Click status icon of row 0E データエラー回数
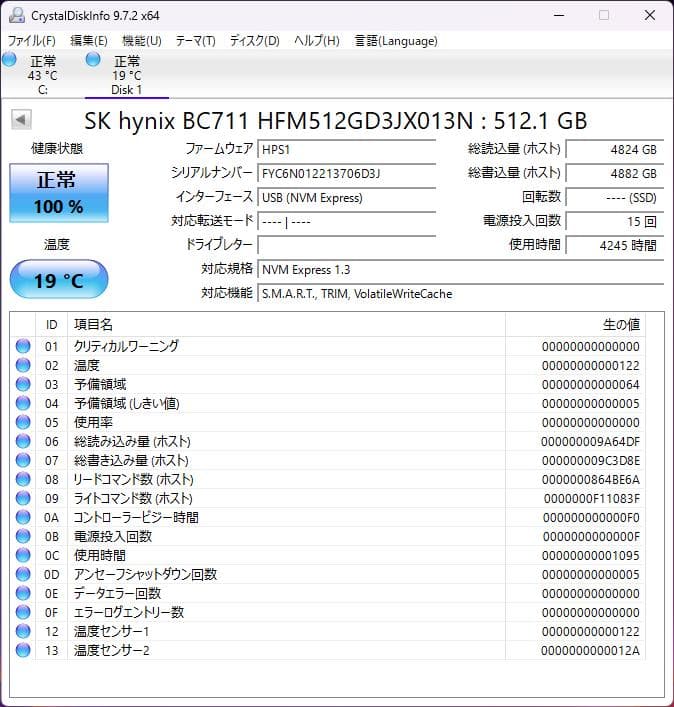Image resolution: width=674 pixels, height=707 pixels. tap(23, 593)
